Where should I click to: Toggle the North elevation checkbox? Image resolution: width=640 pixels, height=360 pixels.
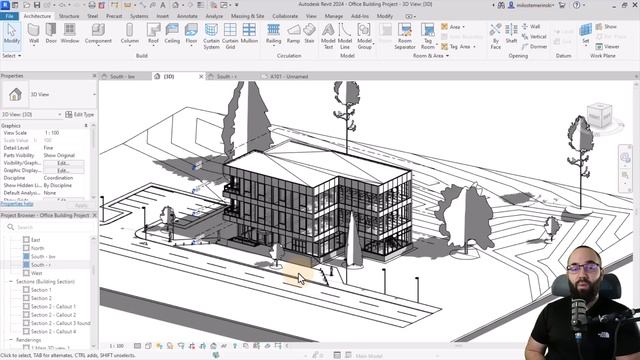point(26,248)
